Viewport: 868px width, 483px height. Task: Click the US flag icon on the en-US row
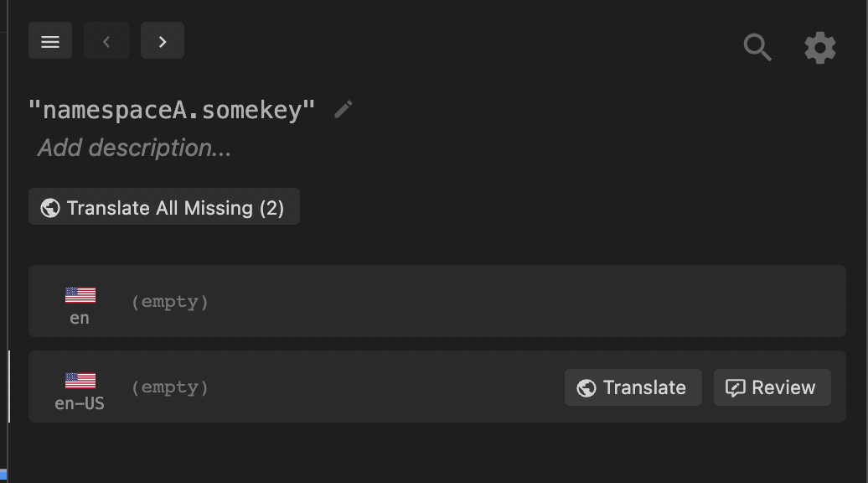80,379
